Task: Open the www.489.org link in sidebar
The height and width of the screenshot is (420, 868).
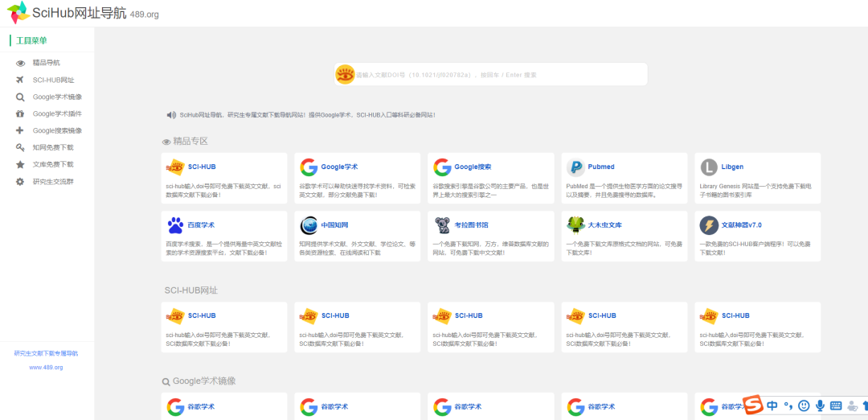Action: click(x=46, y=367)
